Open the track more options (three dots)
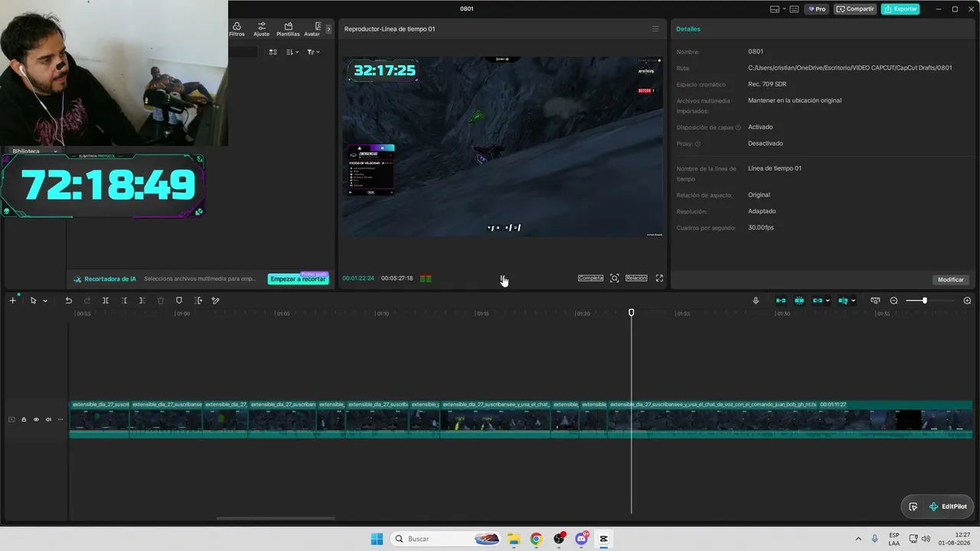Image resolution: width=980 pixels, height=551 pixels. (x=60, y=419)
